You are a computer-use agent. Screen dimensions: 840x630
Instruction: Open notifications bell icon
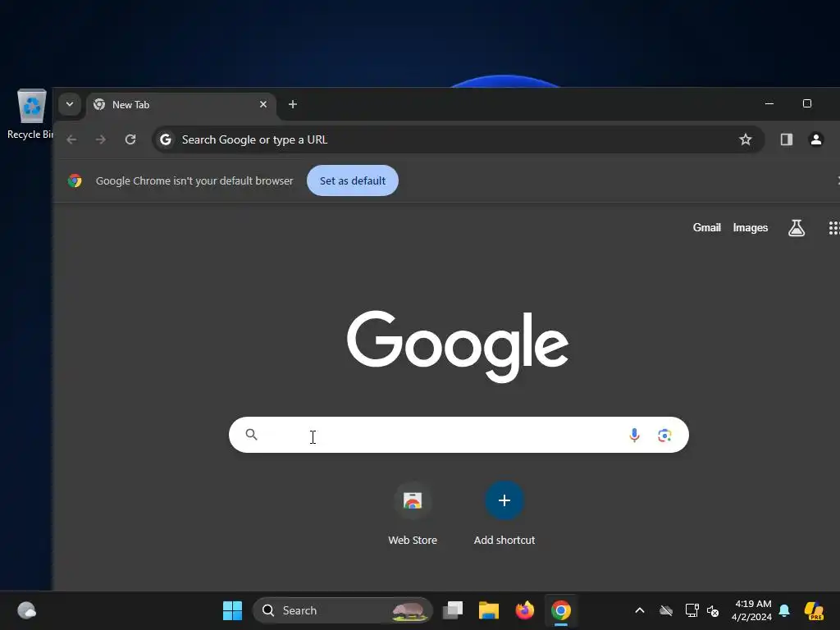(784, 610)
